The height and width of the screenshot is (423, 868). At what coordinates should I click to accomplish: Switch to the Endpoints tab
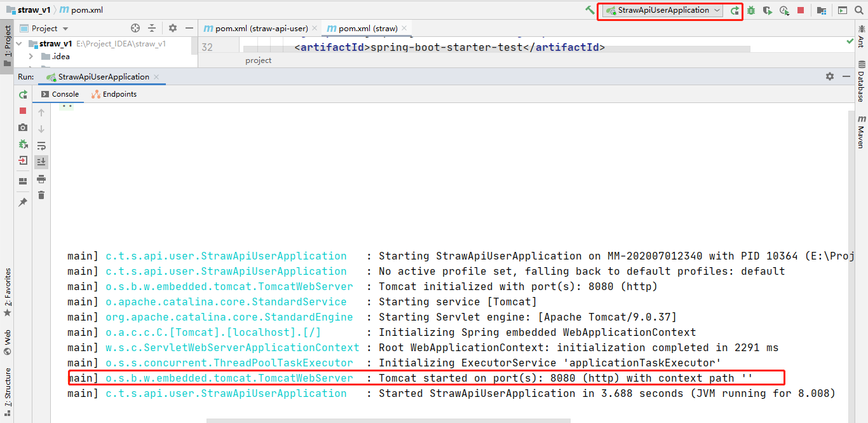[x=114, y=94]
